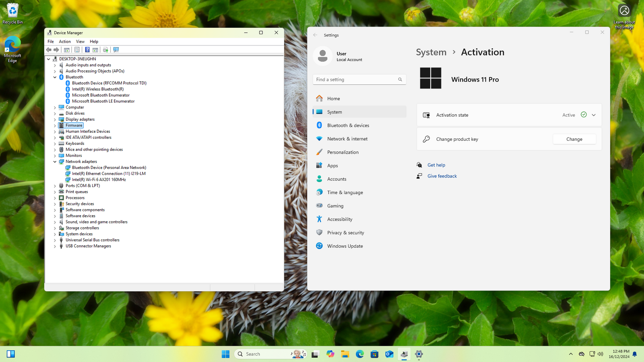Click Scan for hardware changes toolbar icon
Viewport: 644px width, 362px height.
(x=116, y=50)
